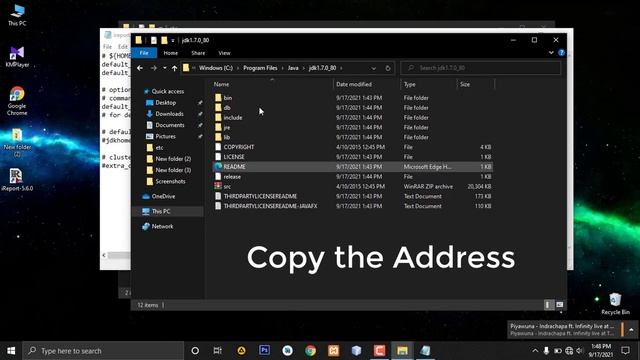Refresh the jdk1.7.0_80 folder view
The image size is (640, 360).
pos(388,68)
